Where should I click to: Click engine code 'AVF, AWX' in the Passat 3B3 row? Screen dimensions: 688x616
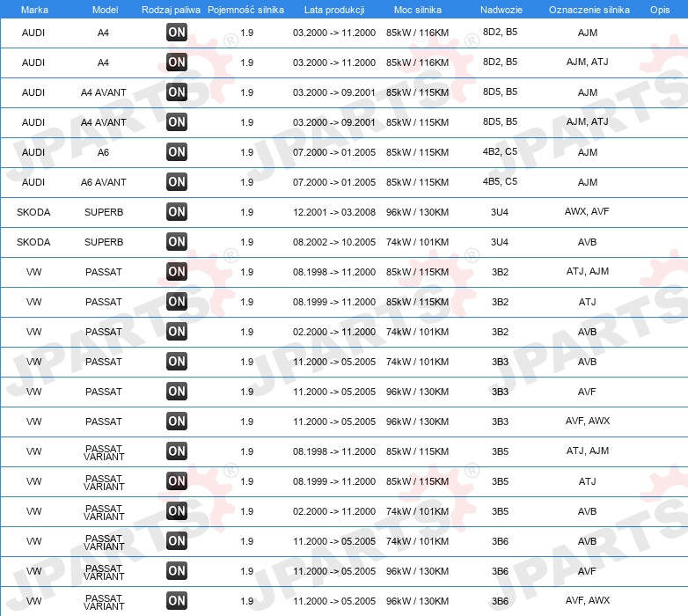(588, 421)
